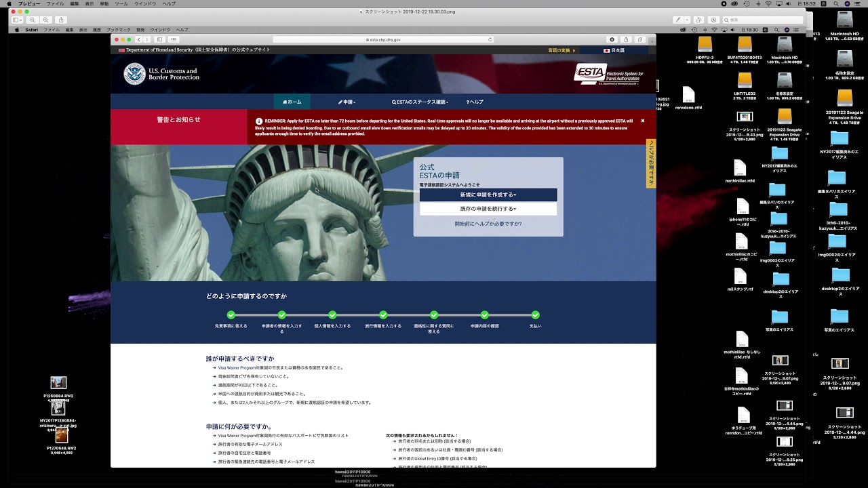Toggle Safari's sidebar button

(x=160, y=40)
